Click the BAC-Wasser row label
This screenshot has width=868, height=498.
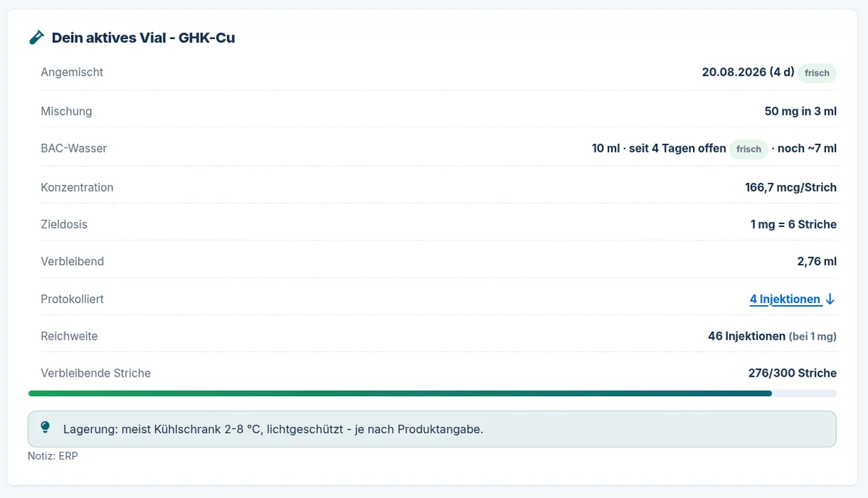74,149
